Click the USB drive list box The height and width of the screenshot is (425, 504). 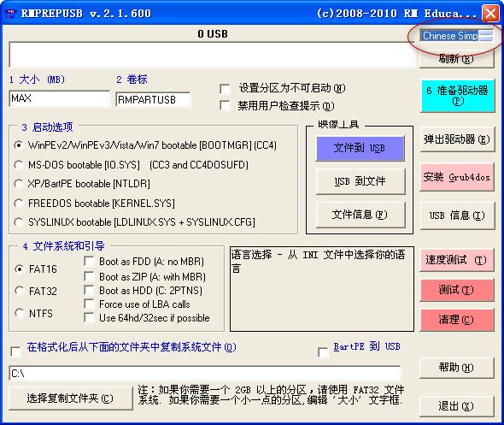click(x=212, y=55)
